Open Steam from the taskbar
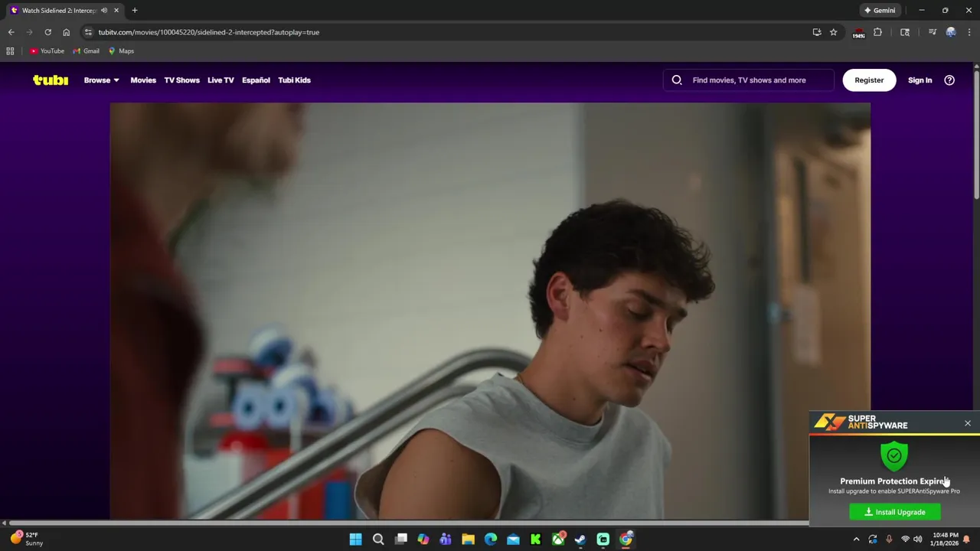Image resolution: width=980 pixels, height=551 pixels. pyautogui.click(x=580, y=540)
